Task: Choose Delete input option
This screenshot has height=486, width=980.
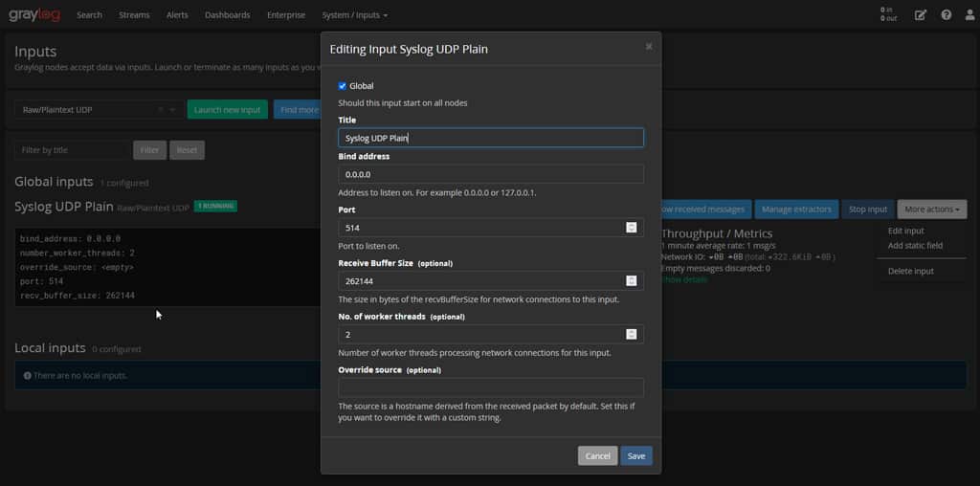Action: tap(911, 271)
